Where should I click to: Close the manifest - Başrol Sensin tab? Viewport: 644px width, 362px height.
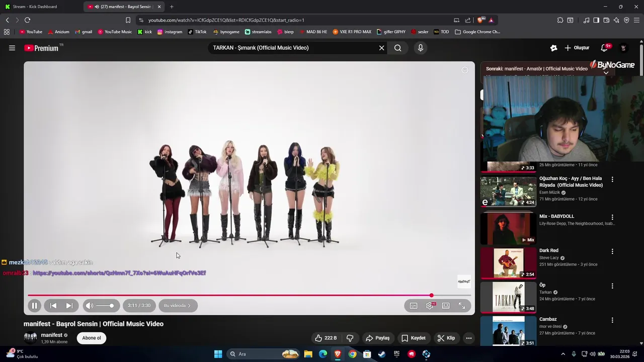(x=159, y=7)
